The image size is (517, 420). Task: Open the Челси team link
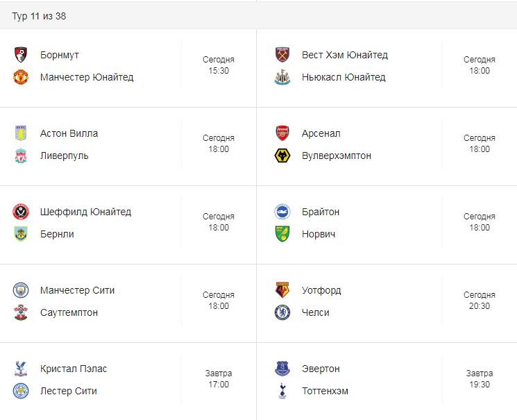(x=315, y=312)
